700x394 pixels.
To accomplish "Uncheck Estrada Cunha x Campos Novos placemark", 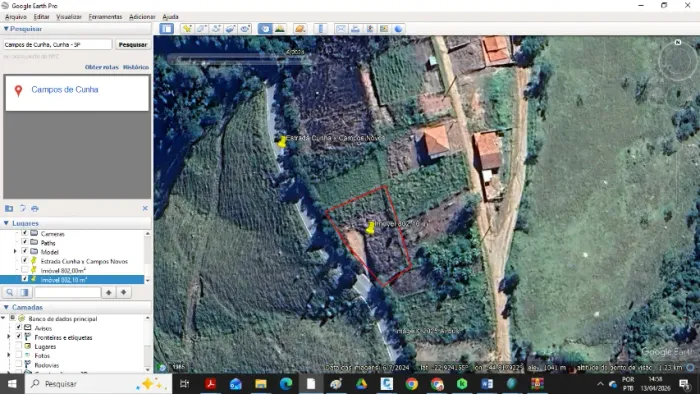I will pos(25,261).
